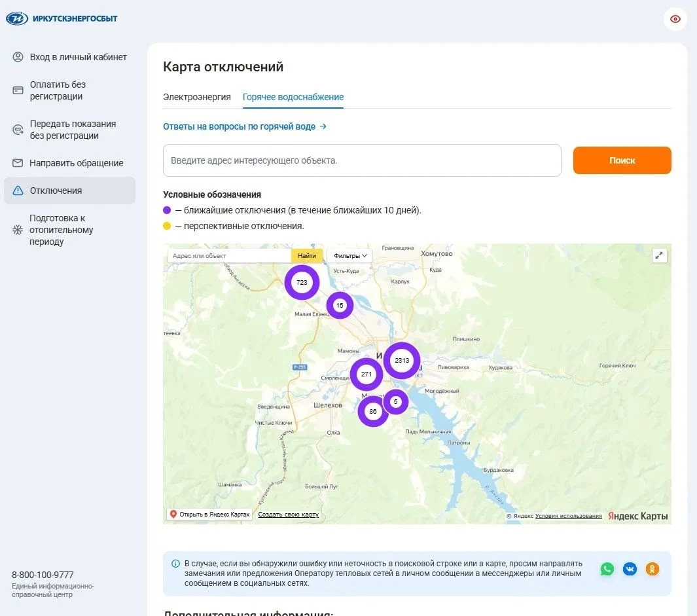Switch to Горячее водоснабжение tab
Screen dimensions: 697x616
(293, 97)
